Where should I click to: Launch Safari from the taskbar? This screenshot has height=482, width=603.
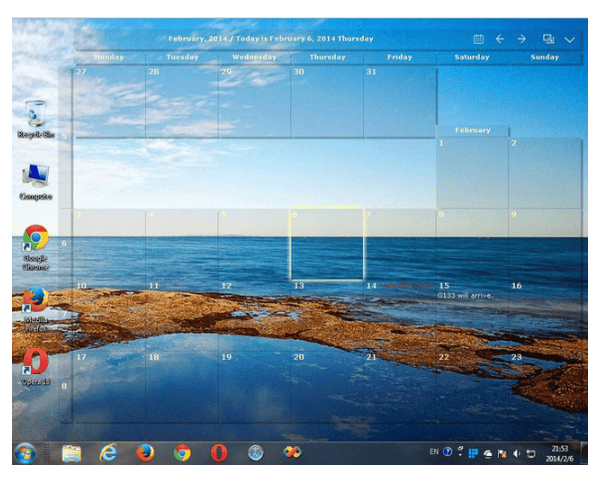[x=256, y=453]
